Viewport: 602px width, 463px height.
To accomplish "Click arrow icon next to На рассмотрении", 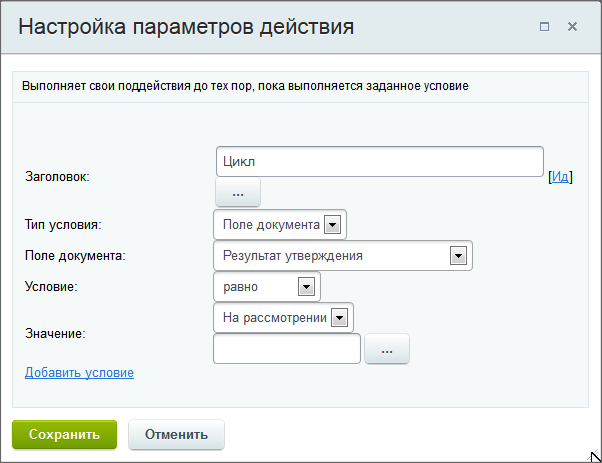I will coord(339,318).
